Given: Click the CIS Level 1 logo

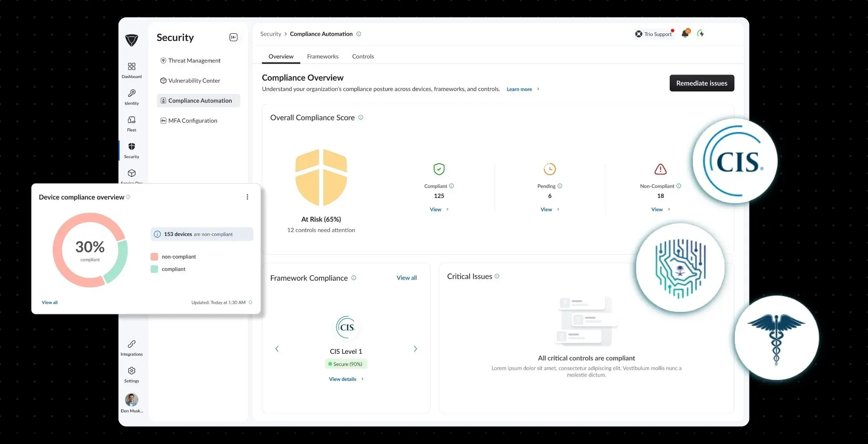Looking at the screenshot, I should click(346, 327).
